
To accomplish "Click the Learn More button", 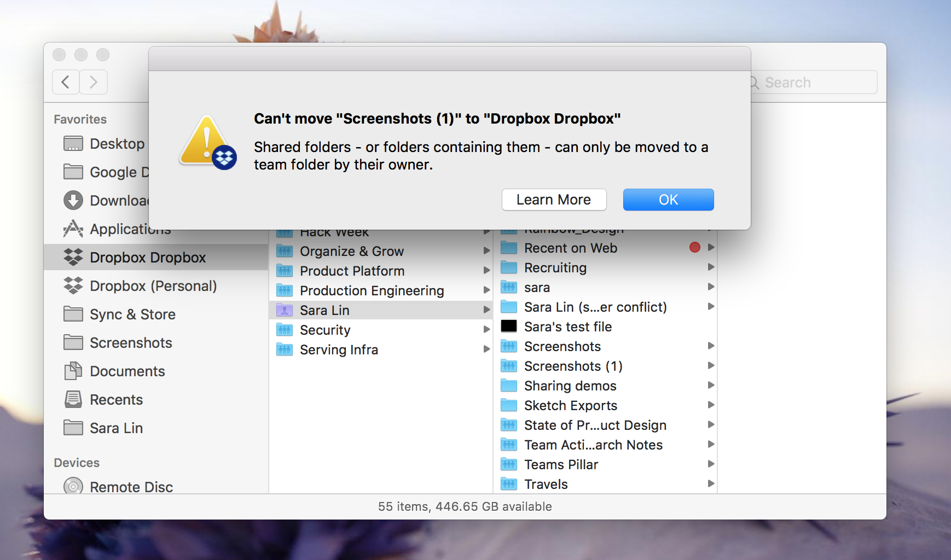I will pyautogui.click(x=554, y=200).
